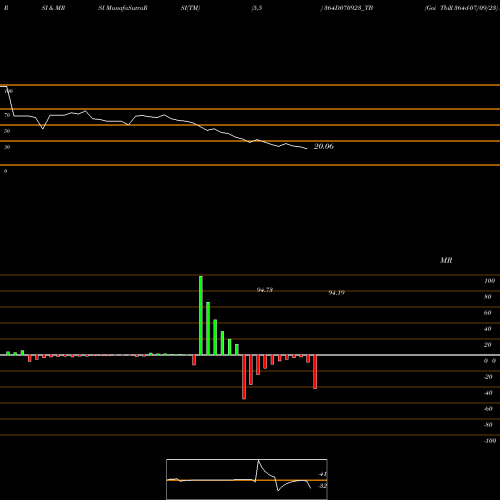Image resolution: width=500 pixels, height=500 pixels.
Task: Click the -40 tick label on MR axis
Action: coord(488,393)
